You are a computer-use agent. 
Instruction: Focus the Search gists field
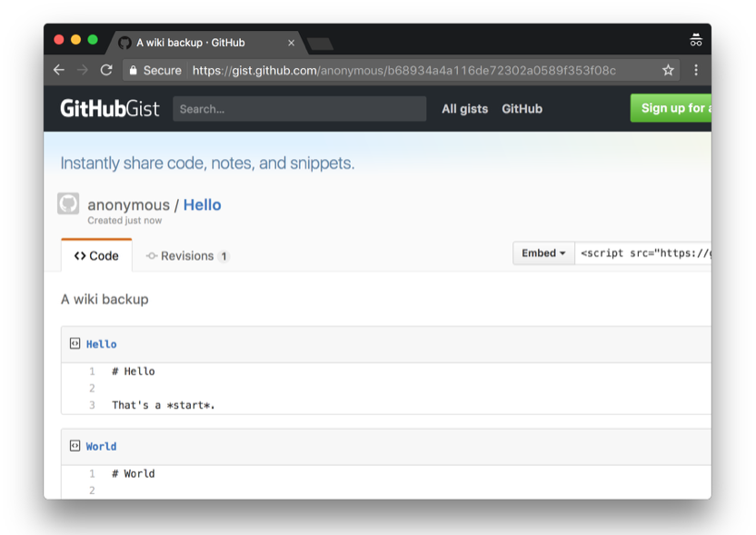coord(300,109)
